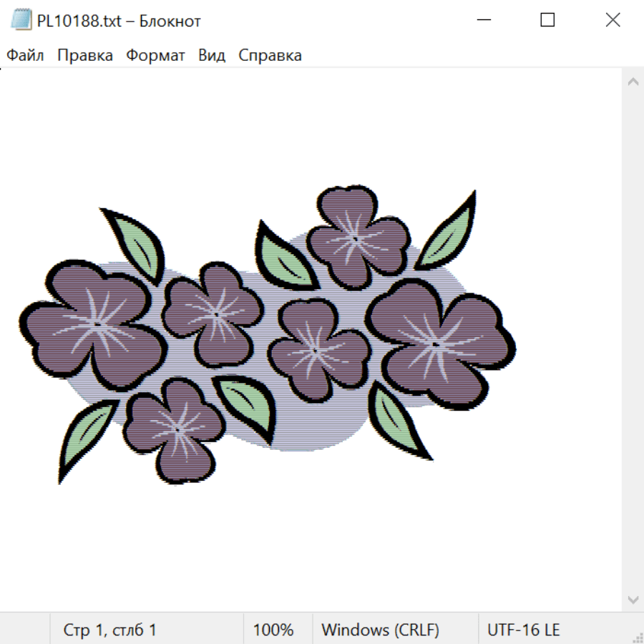Minimize the Notepad window
Image resolution: width=644 pixels, height=644 pixels.
[x=482, y=21]
